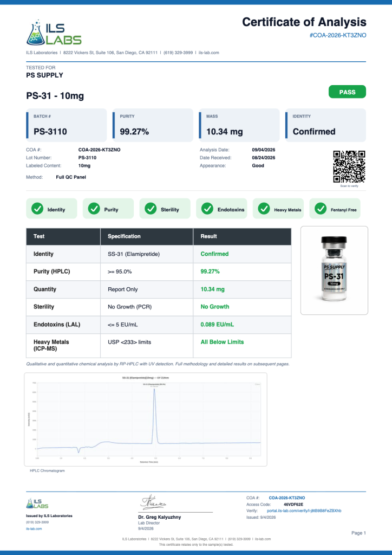Click the green PASS badge
This screenshot has width=392, height=555.
pos(347,92)
